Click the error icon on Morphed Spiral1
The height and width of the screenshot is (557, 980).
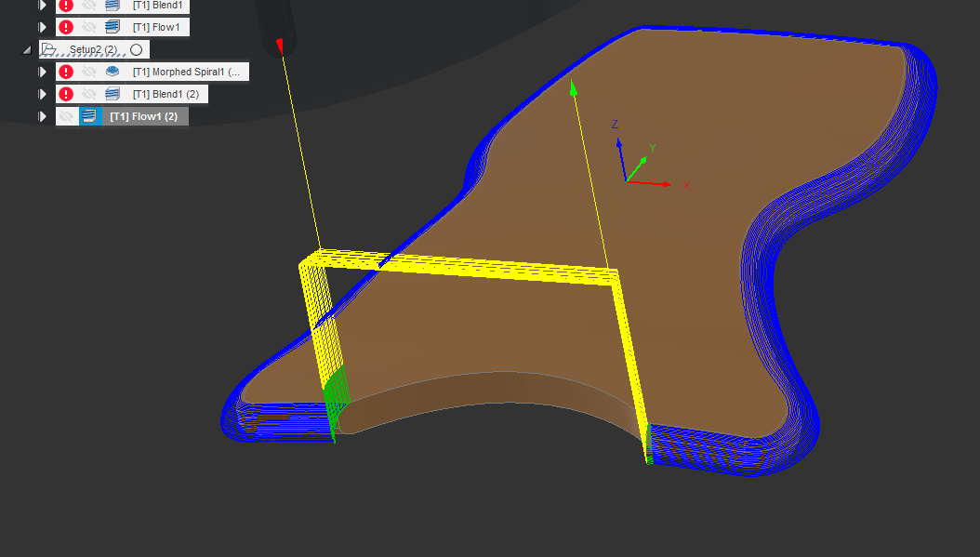click(65, 72)
